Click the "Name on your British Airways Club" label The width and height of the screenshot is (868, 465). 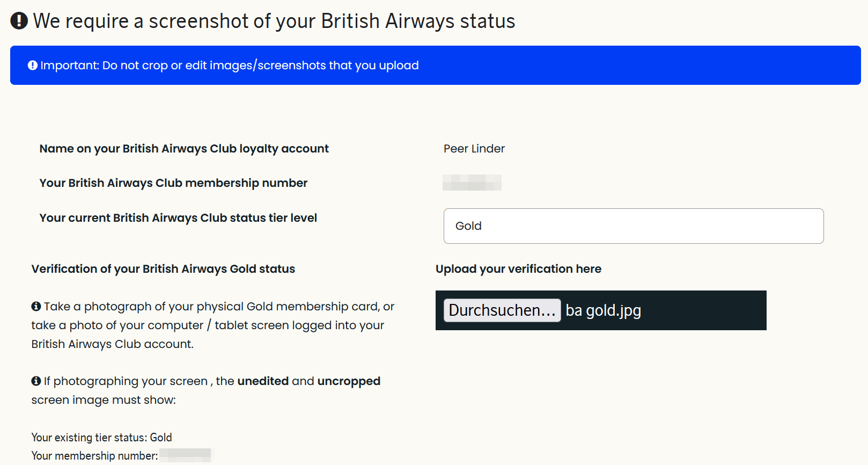184,149
